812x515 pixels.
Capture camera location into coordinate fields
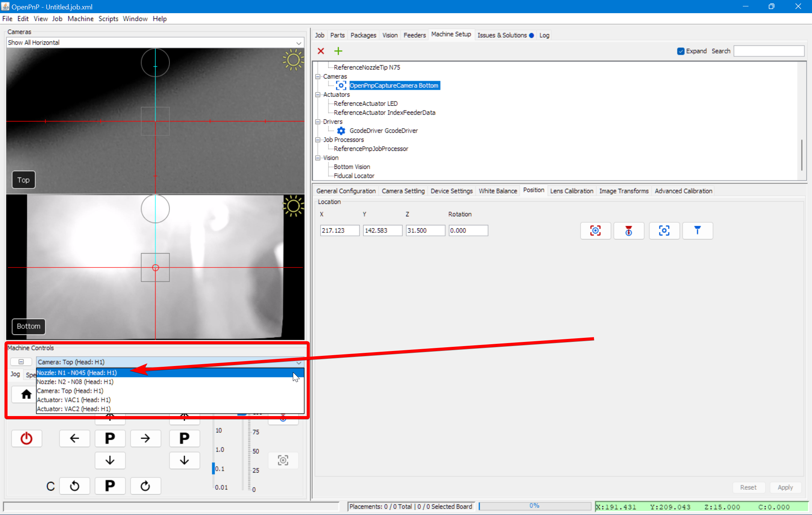pyautogui.click(x=595, y=231)
